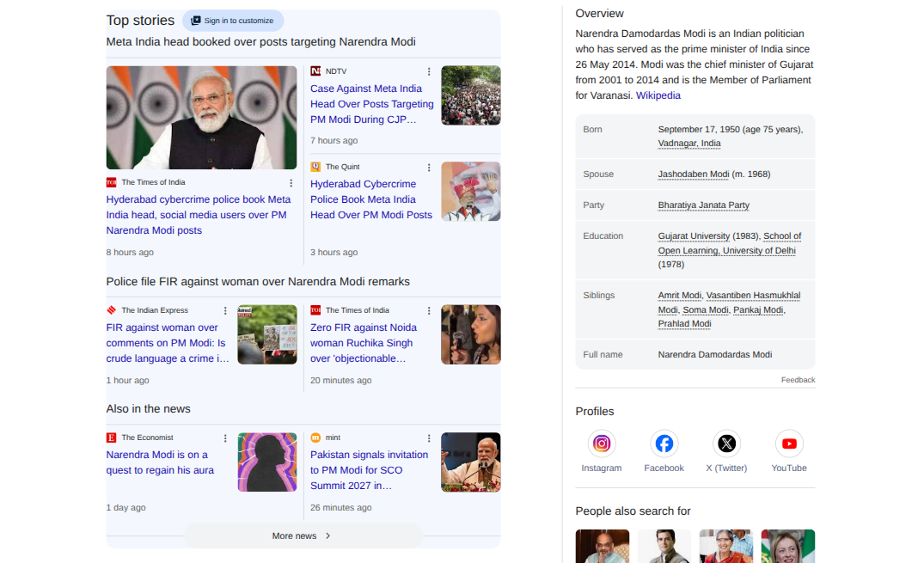924x563 pixels.
Task: Select third person in People also search for
Action: (726, 546)
